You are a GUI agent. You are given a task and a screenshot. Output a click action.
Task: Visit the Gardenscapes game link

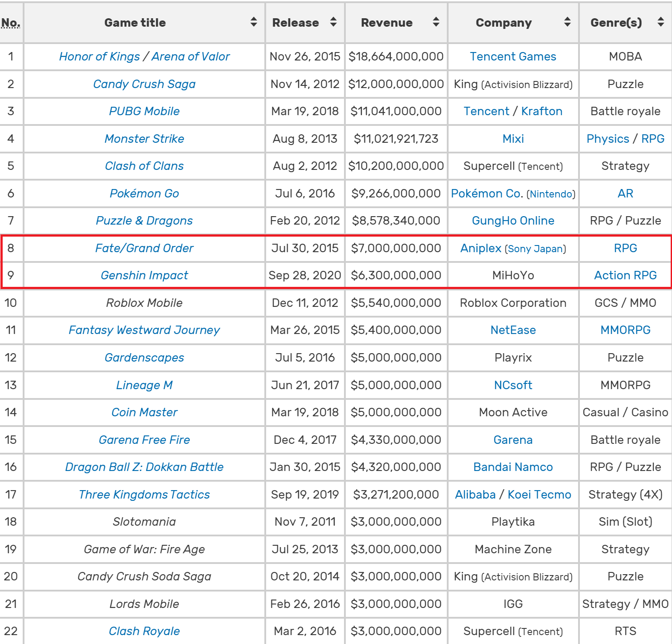pyautogui.click(x=144, y=358)
